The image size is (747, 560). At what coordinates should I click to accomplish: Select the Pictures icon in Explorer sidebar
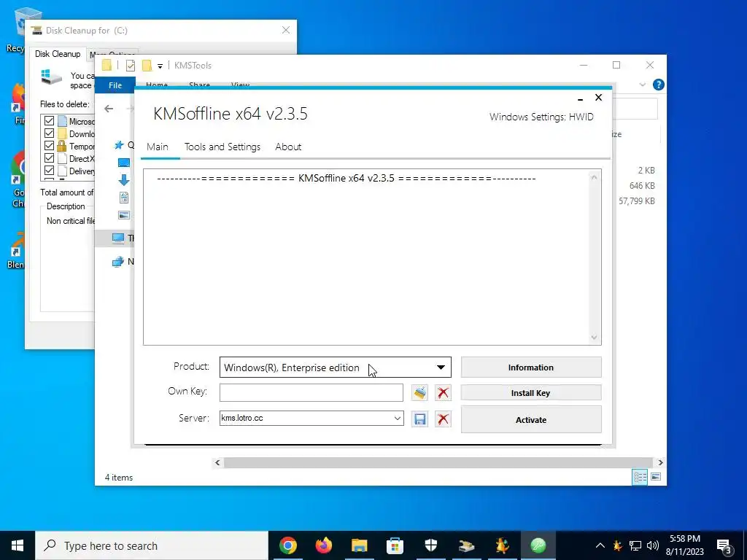(x=124, y=215)
